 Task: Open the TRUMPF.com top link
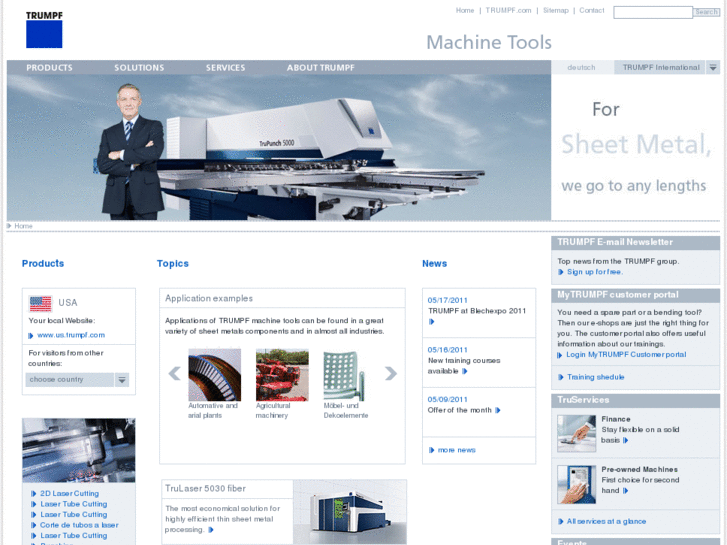pos(508,10)
